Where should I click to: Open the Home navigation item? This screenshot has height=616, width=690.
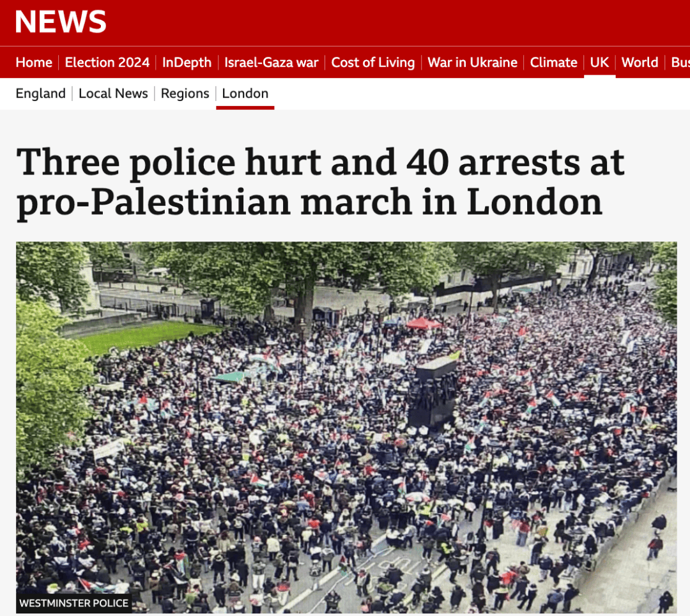click(x=34, y=63)
